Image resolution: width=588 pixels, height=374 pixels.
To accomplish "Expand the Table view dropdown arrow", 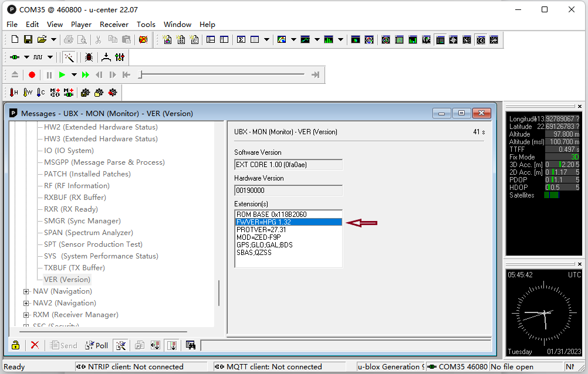I will pyautogui.click(x=266, y=39).
